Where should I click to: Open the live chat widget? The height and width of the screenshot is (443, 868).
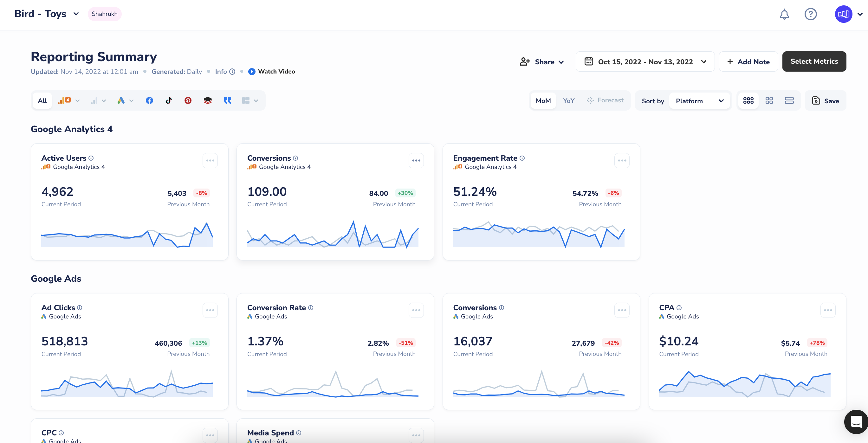(856, 421)
